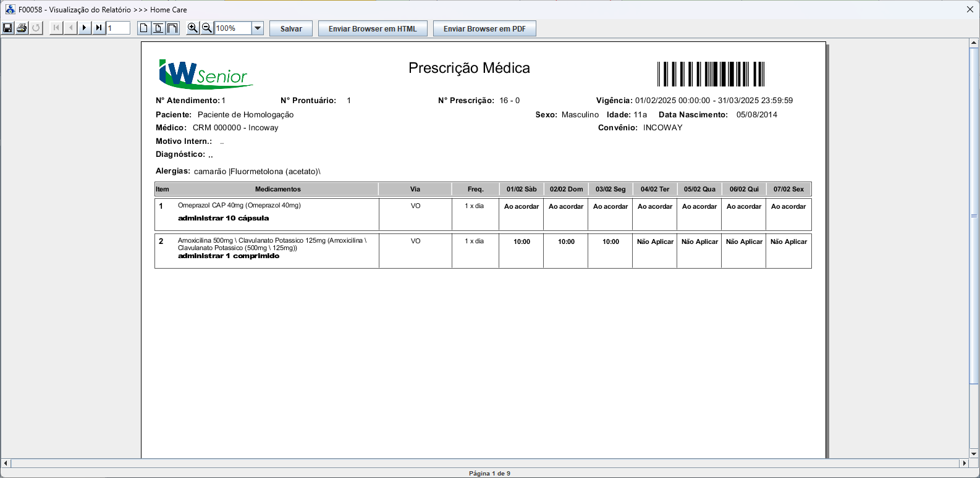The height and width of the screenshot is (478, 980).
Task: Jump to the last report page
Action: pos(99,28)
